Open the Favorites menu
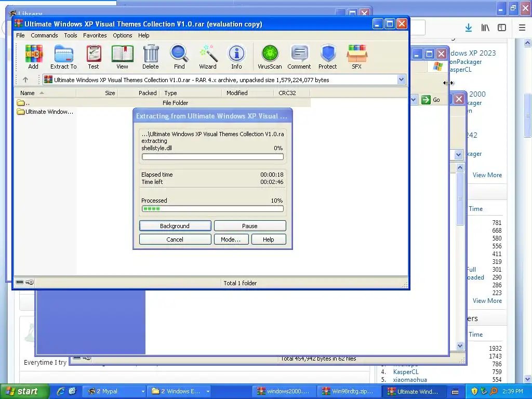Image resolution: width=532 pixels, height=399 pixels. click(95, 35)
